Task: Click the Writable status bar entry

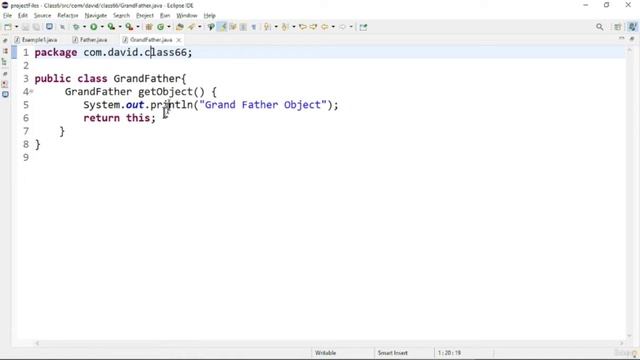Action: click(x=325, y=353)
